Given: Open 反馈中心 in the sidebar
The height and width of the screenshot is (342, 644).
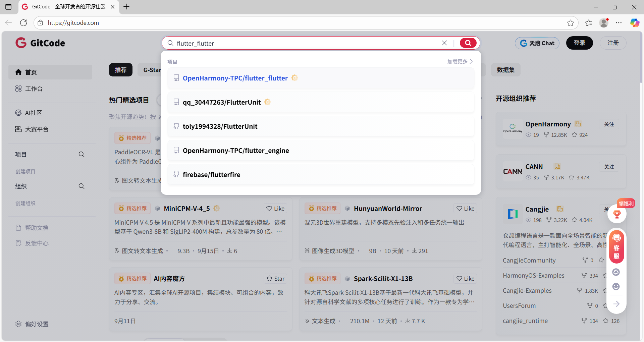Looking at the screenshot, I should (32, 243).
